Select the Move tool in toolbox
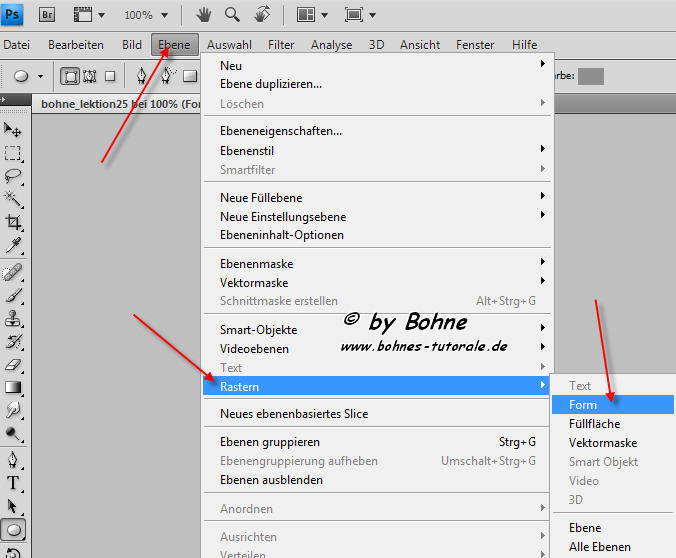 [x=13, y=129]
